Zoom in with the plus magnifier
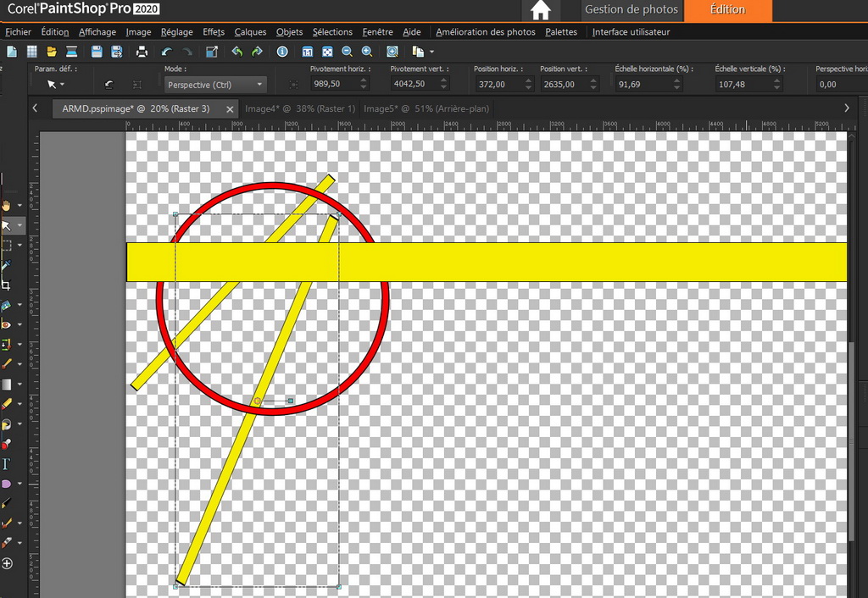 coord(366,52)
